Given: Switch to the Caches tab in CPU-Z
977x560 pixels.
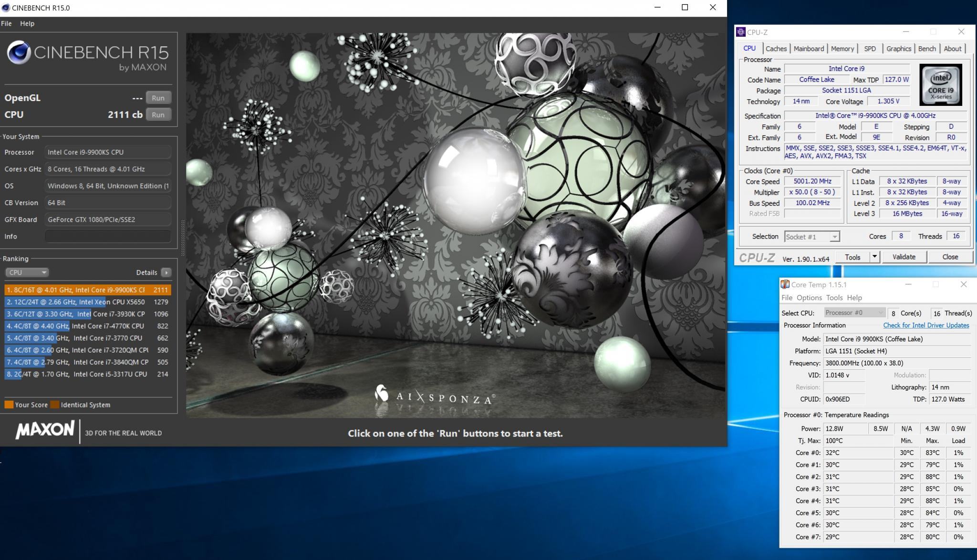Looking at the screenshot, I should click(x=776, y=49).
